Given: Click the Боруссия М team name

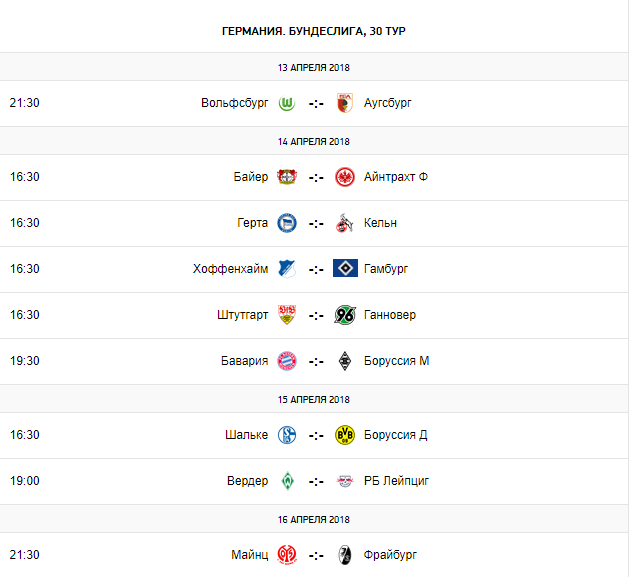Looking at the screenshot, I should click(396, 361).
